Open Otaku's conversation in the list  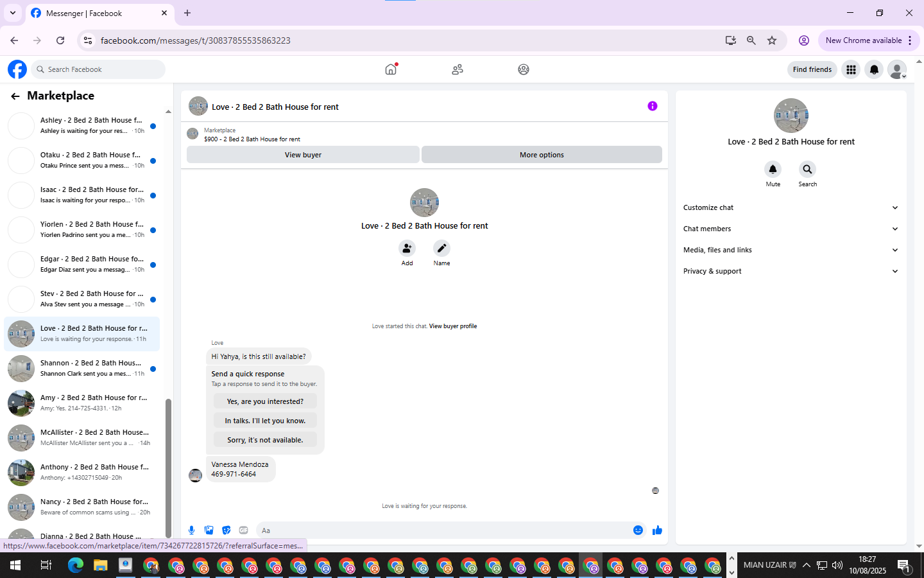pyautogui.click(x=82, y=161)
